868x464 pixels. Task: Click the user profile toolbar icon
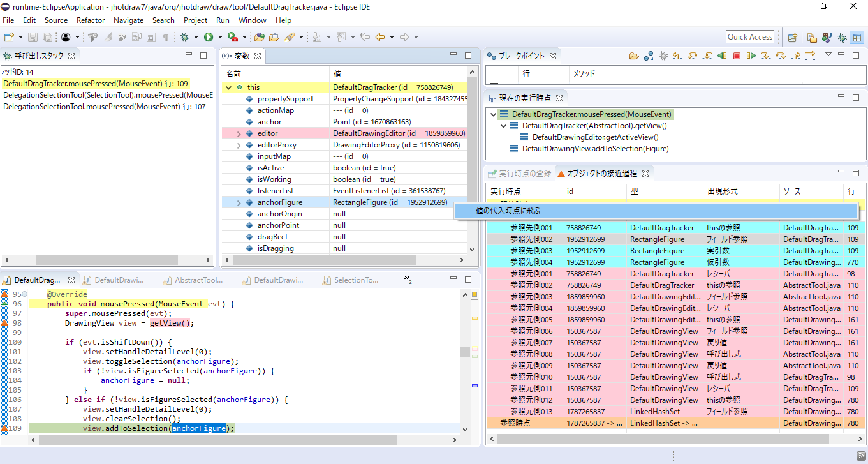(x=65, y=38)
